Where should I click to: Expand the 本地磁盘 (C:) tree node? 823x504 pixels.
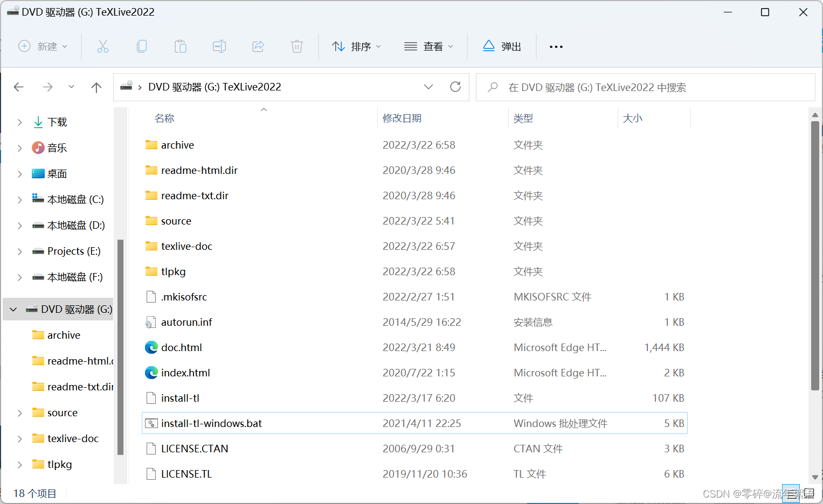pyautogui.click(x=19, y=199)
